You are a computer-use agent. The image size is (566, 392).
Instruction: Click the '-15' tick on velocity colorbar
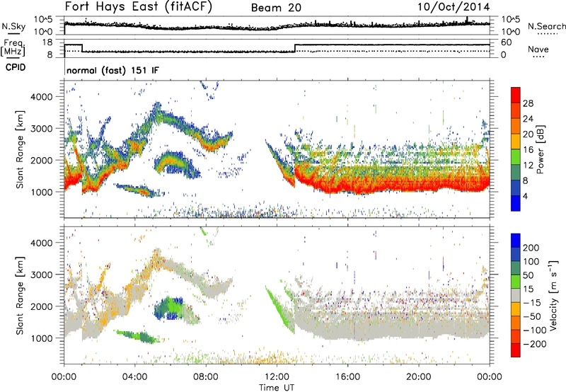tap(532, 302)
